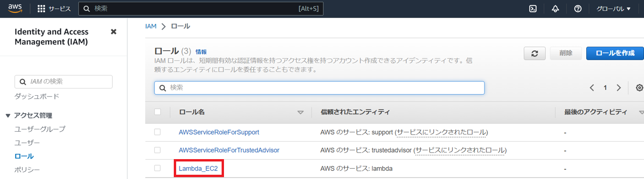Click サービスにリンクされたロール in support row
The width and height of the screenshot is (644, 179).
441,132
